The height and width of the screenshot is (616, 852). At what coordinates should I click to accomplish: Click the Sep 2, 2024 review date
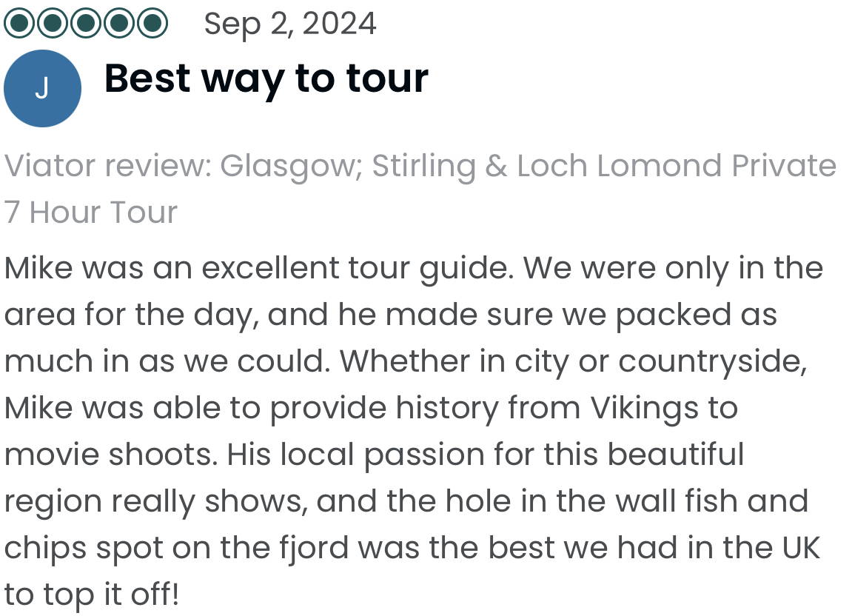pos(289,24)
